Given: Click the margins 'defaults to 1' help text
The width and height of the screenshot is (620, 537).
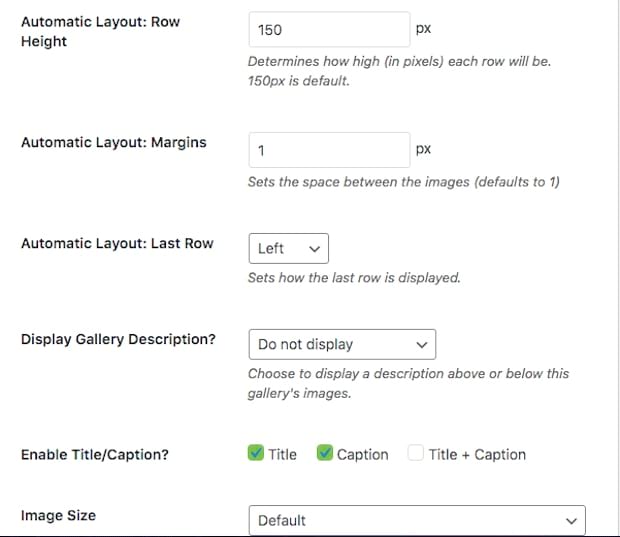Looking at the screenshot, I should (405, 182).
